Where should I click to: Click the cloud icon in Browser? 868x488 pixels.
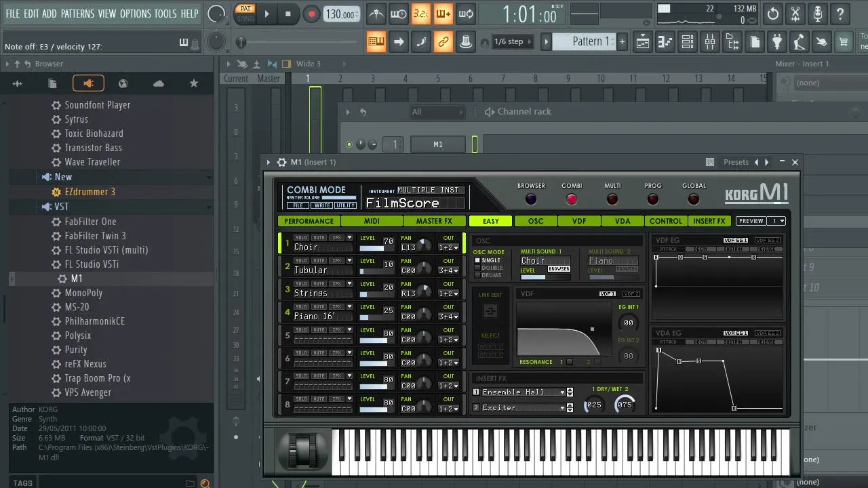pyautogui.click(x=159, y=83)
